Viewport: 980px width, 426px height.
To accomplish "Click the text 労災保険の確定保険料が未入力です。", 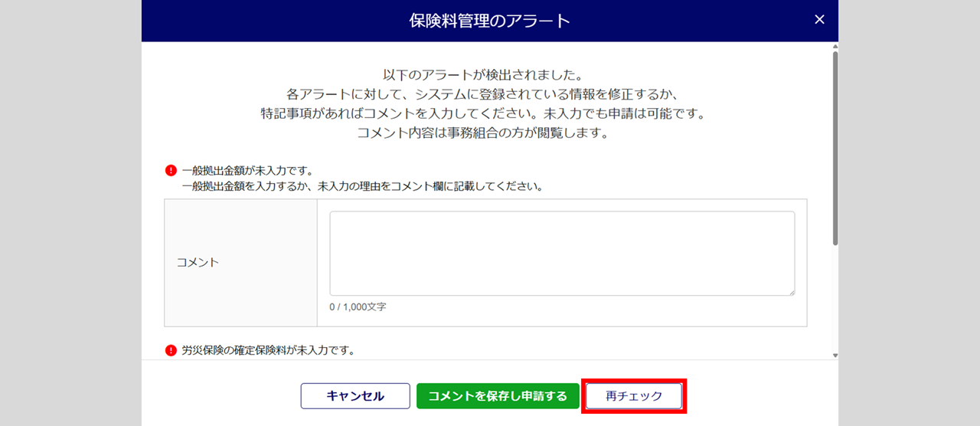I will click(x=269, y=350).
